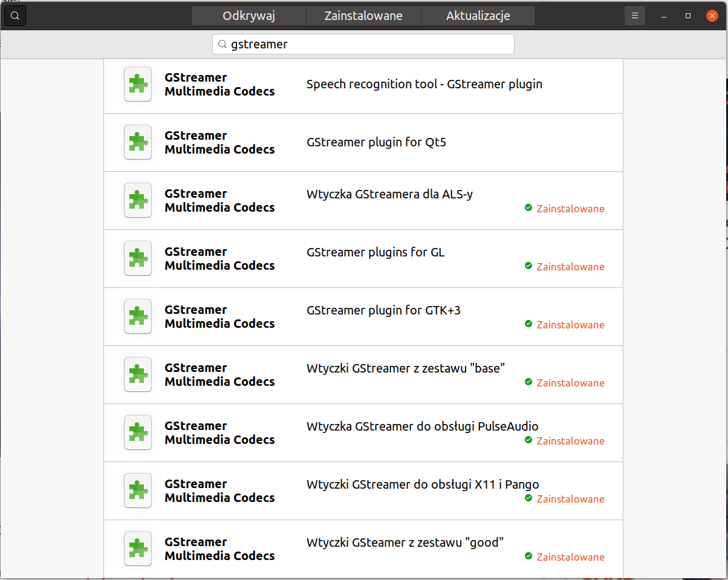The image size is (728, 580).
Task: Click puzzle icon for Wtyczka GStreamera dla ALS-y
Action: (138, 200)
